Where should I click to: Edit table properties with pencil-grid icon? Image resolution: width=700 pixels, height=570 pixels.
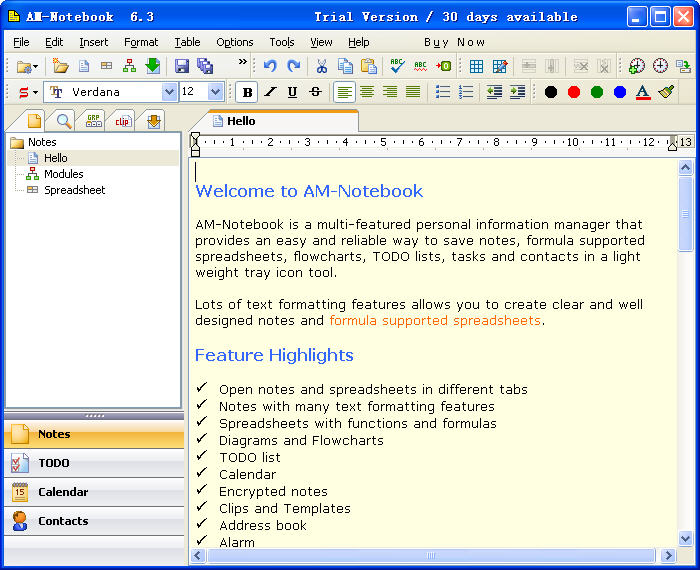(500, 66)
